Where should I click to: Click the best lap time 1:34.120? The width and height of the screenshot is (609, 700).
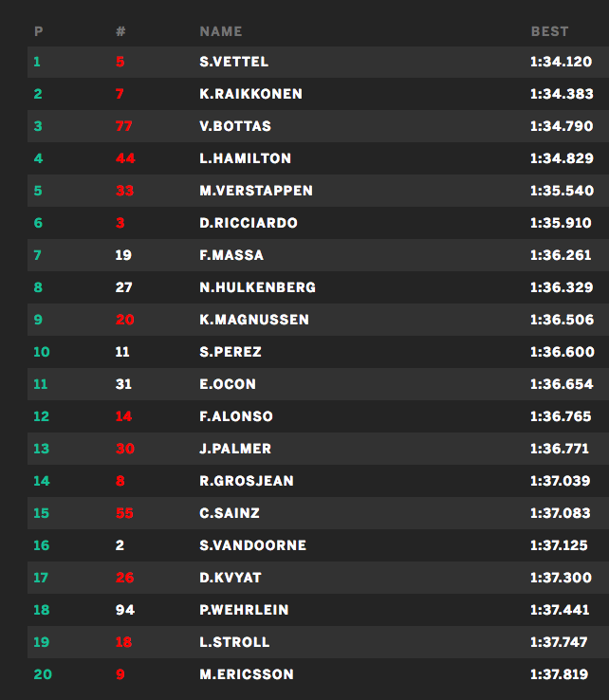click(x=562, y=62)
